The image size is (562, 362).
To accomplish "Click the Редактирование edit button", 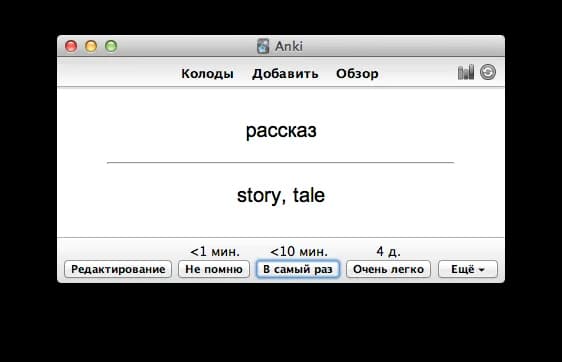I will tap(118, 269).
